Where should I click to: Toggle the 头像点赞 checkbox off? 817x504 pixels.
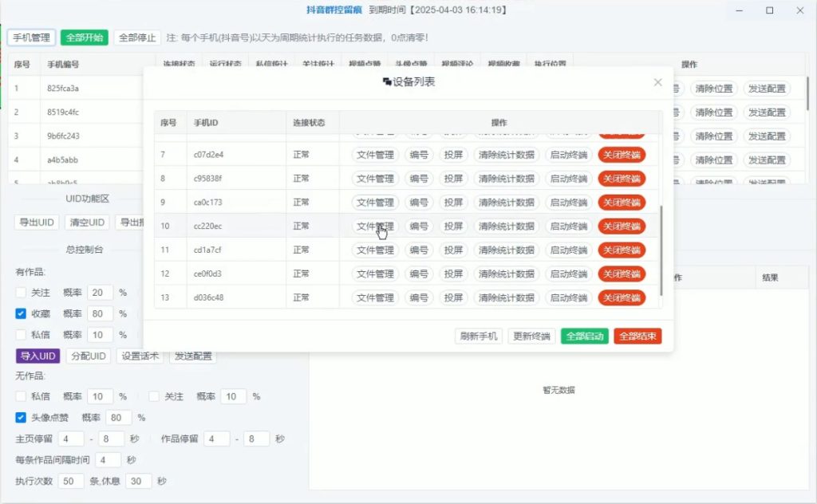(x=19, y=416)
